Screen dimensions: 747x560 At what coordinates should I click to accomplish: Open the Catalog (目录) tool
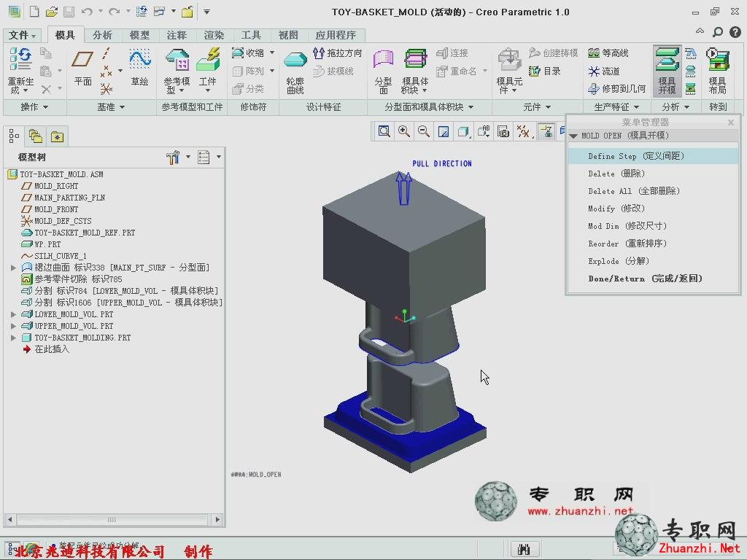point(544,71)
